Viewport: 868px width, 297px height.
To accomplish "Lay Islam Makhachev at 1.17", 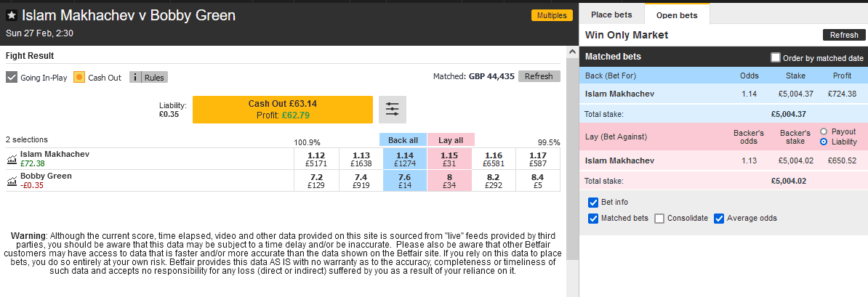I will pyautogui.click(x=537, y=159).
